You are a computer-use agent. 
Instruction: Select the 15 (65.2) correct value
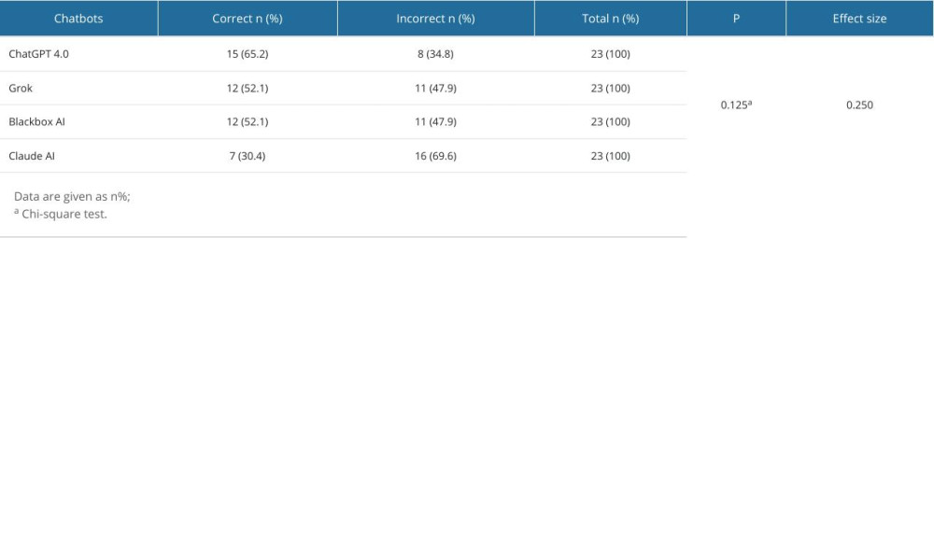pyautogui.click(x=248, y=54)
